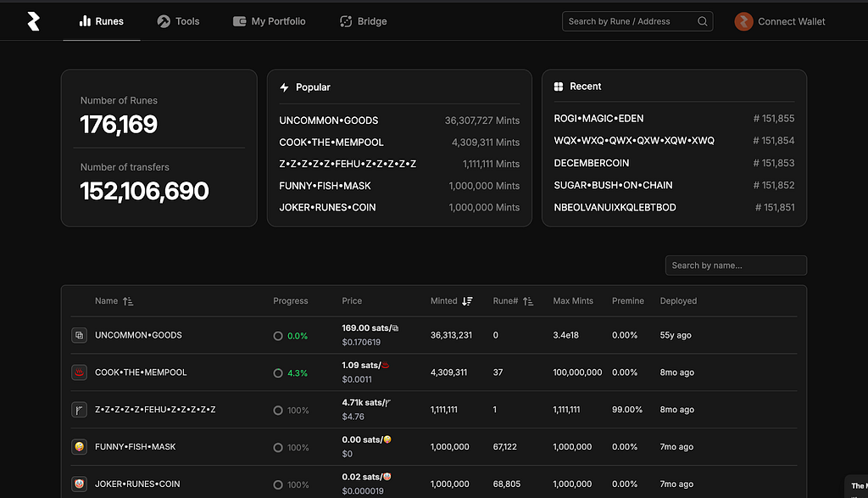Click the Recent grid icon
The height and width of the screenshot is (498, 868).
pos(559,87)
